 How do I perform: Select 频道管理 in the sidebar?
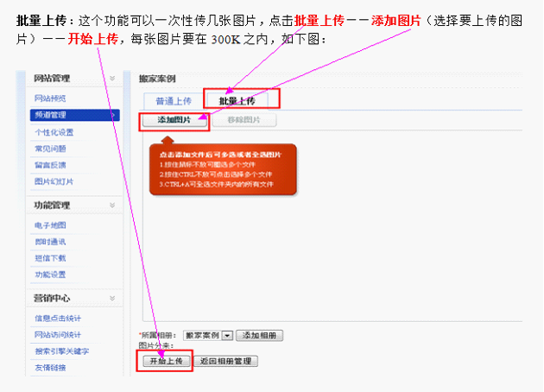(x=50, y=115)
